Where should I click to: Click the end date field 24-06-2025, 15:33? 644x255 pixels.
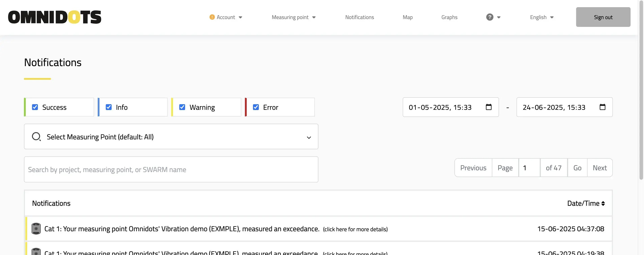coord(564,107)
